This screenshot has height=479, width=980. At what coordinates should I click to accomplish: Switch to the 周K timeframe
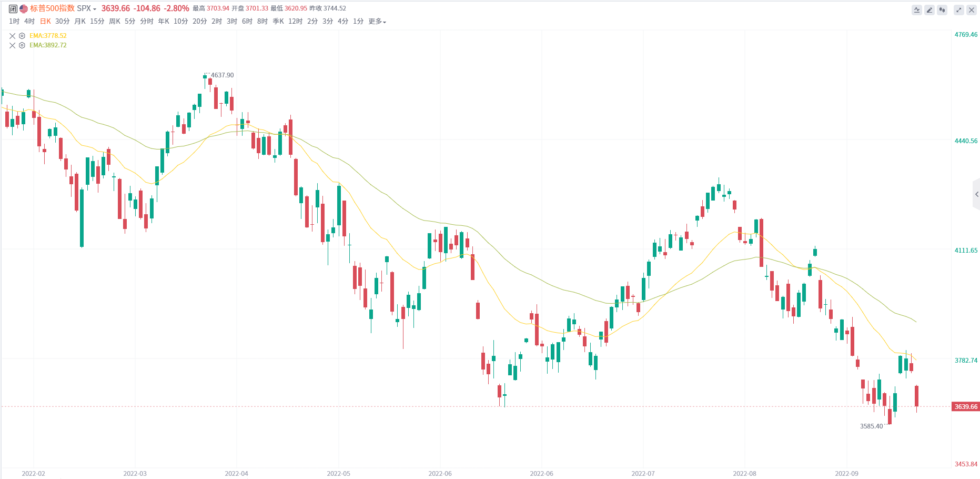(x=115, y=22)
